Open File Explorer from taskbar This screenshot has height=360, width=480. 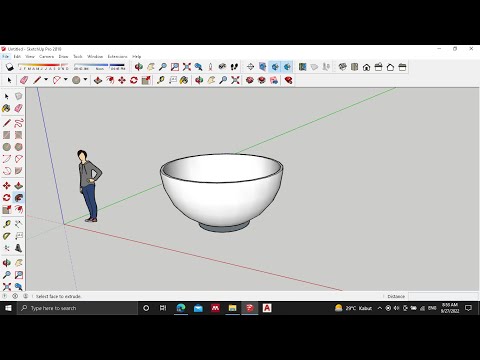point(232,308)
